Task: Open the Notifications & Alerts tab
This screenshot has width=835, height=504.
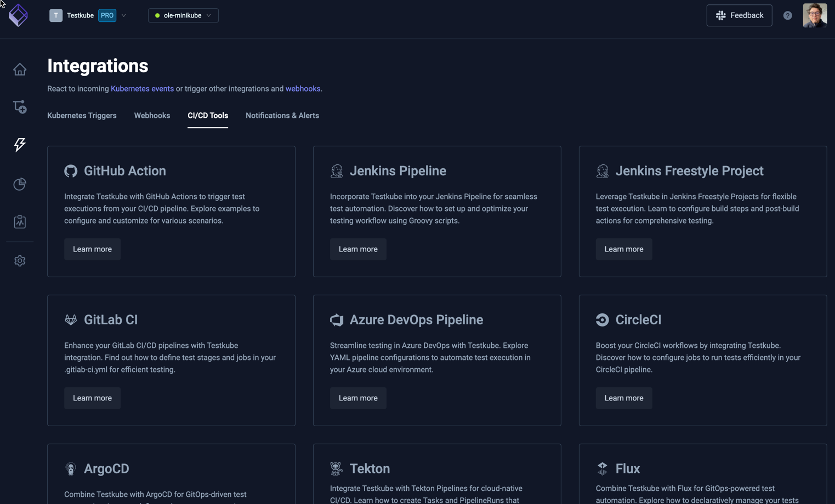Action: coord(282,116)
